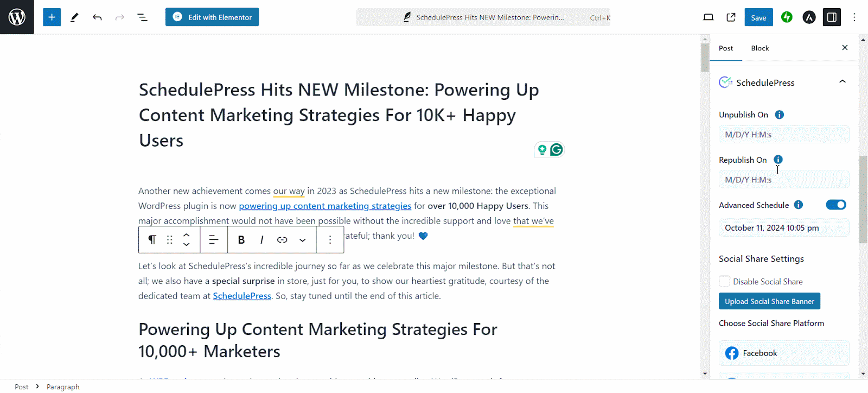The image size is (868, 393).
Task: Apply italic formatting
Action: 262,239
